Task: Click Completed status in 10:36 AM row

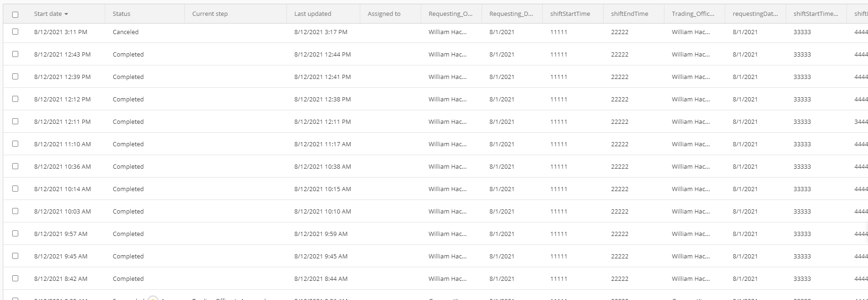Action: pos(128,167)
